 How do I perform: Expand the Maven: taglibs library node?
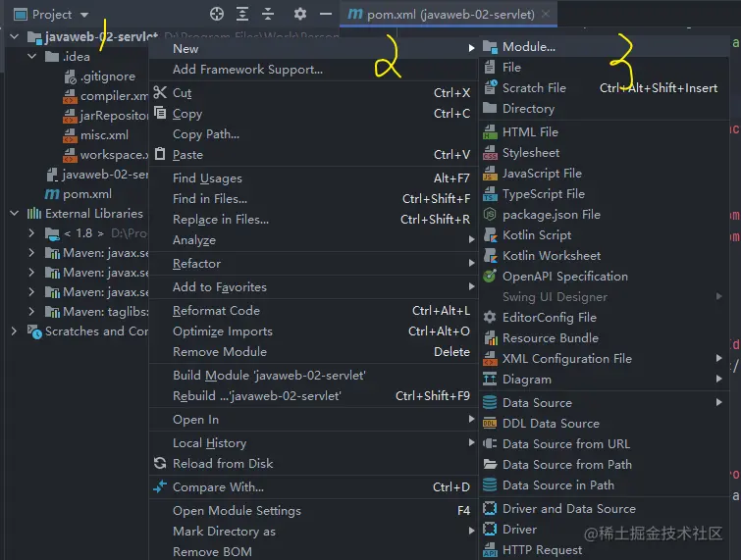(x=31, y=311)
